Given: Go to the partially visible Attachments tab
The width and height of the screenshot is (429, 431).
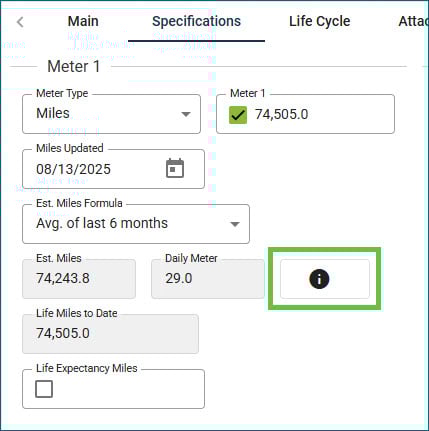Looking at the screenshot, I should [x=414, y=21].
